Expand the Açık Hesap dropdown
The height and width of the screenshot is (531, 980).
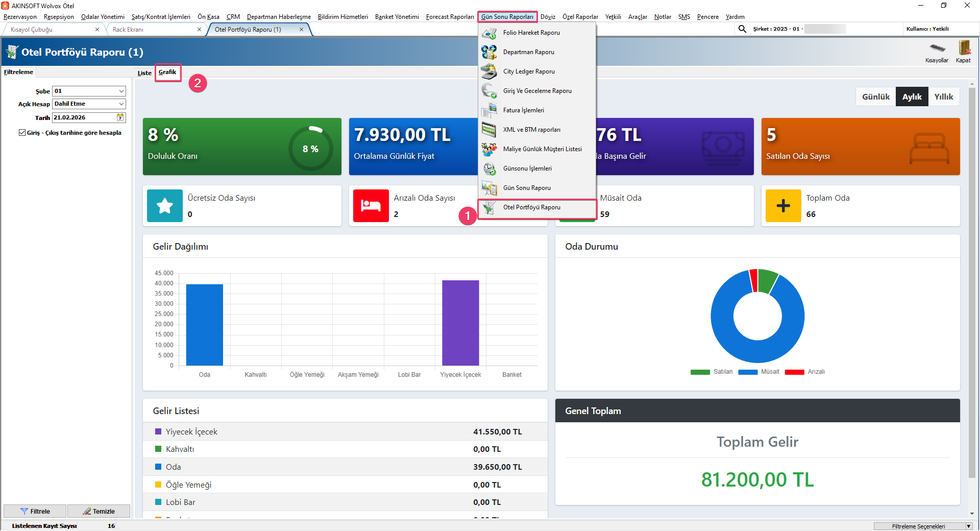click(x=121, y=104)
